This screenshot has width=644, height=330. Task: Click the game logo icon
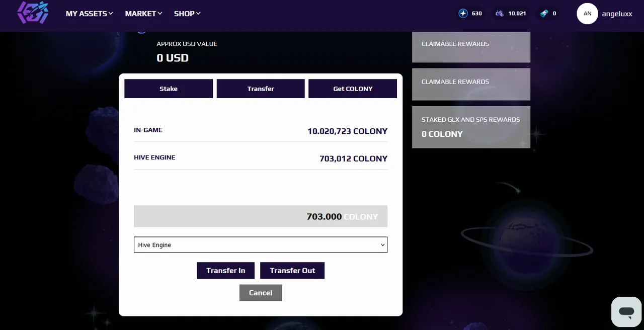pos(33,13)
